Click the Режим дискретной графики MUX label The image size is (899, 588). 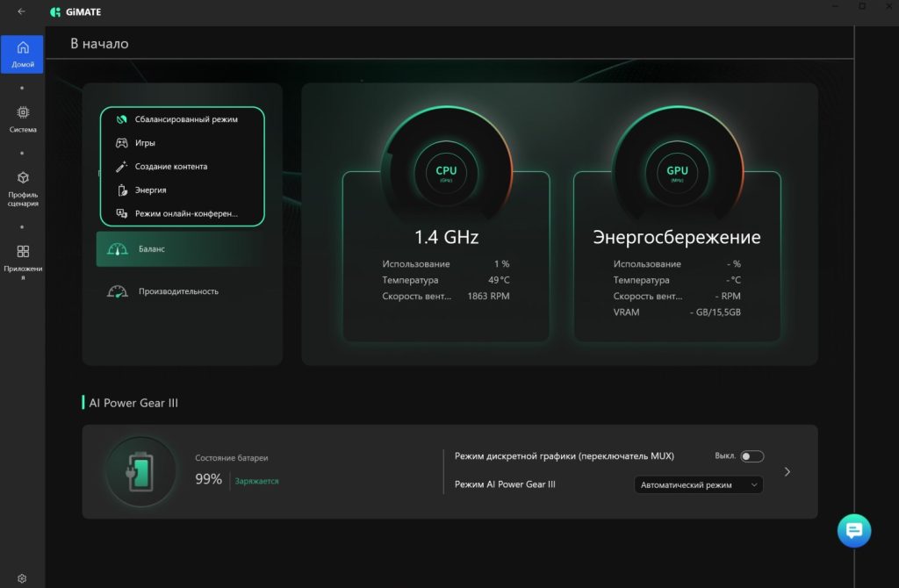pyautogui.click(x=565, y=456)
